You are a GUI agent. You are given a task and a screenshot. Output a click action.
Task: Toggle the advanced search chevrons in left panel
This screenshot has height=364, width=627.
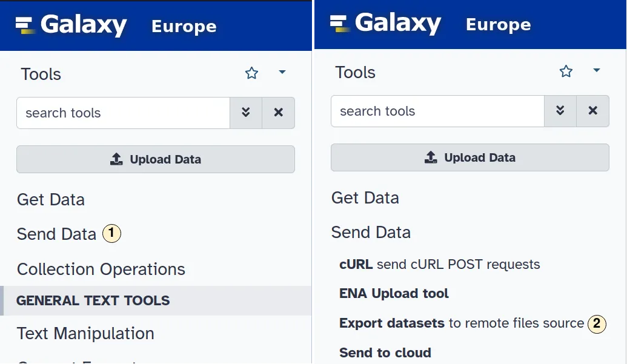[246, 113]
